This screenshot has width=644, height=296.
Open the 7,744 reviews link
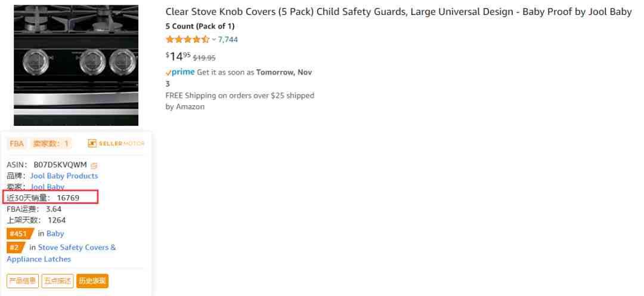[x=228, y=39]
